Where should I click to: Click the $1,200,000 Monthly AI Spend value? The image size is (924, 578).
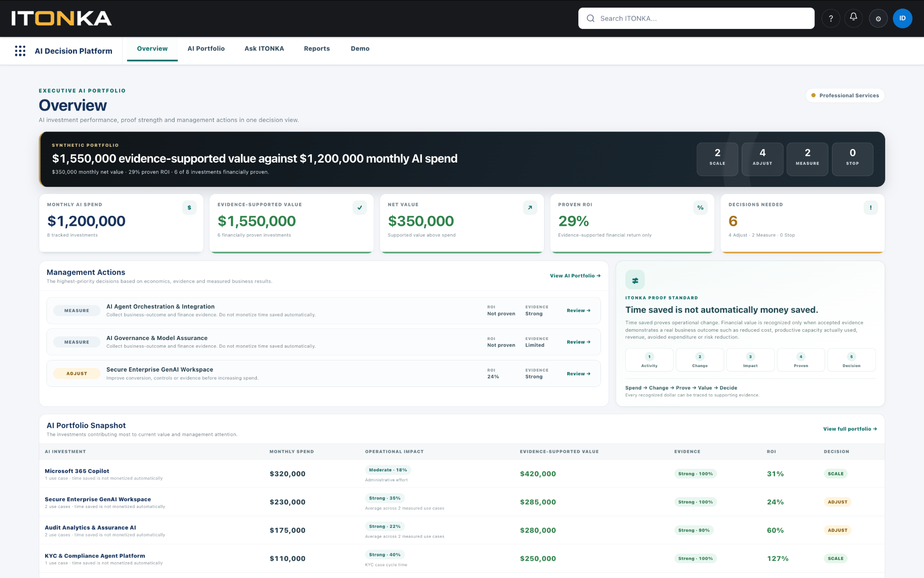click(x=86, y=221)
